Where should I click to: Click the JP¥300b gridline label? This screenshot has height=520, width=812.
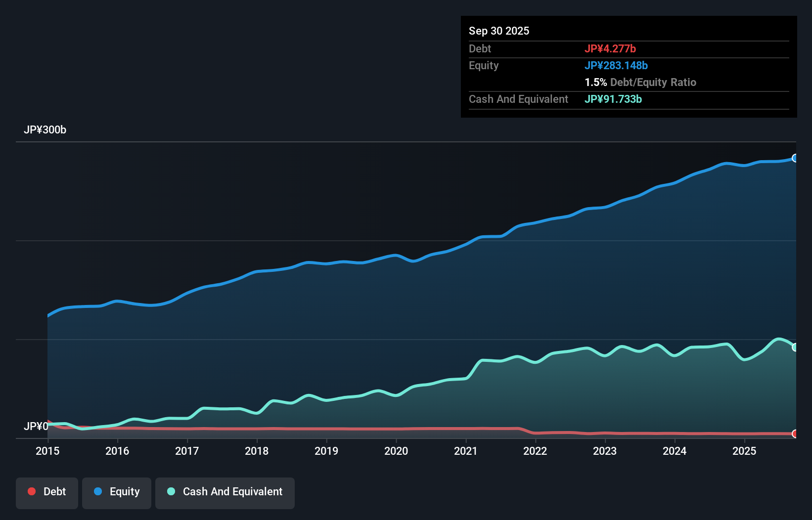[45, 130]
